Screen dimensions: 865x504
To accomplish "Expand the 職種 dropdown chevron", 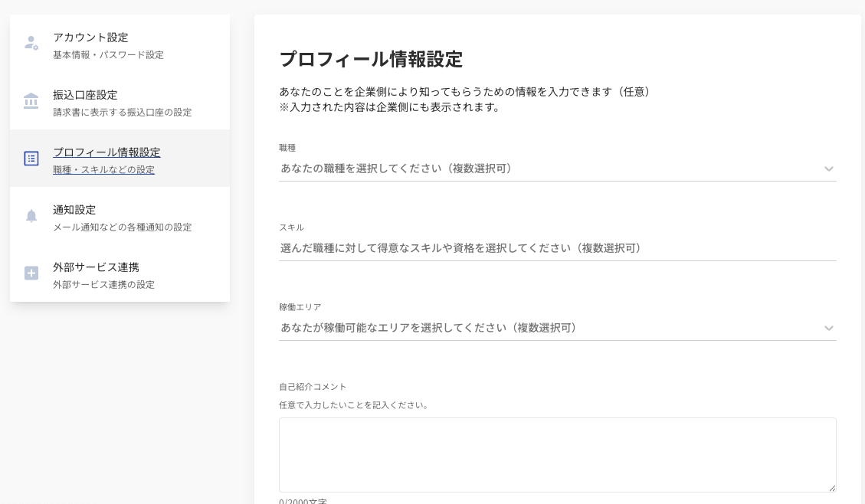I will (828, 169).
